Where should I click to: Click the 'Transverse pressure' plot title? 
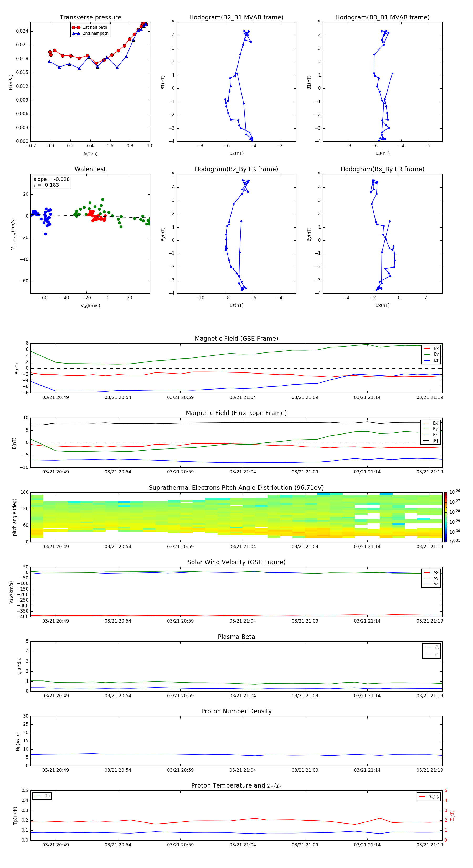pos(90,17)
